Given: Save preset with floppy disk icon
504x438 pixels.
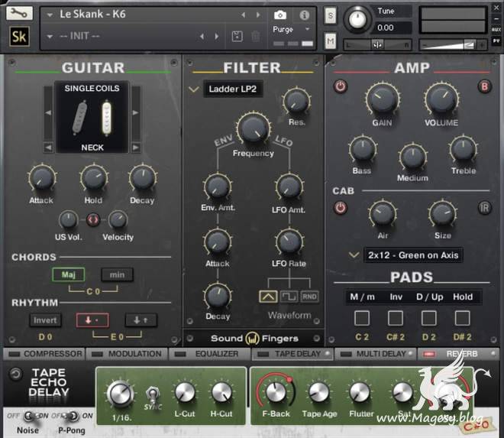Looking at the screenshot, I should pyautogui.click(x=237, y=37).
